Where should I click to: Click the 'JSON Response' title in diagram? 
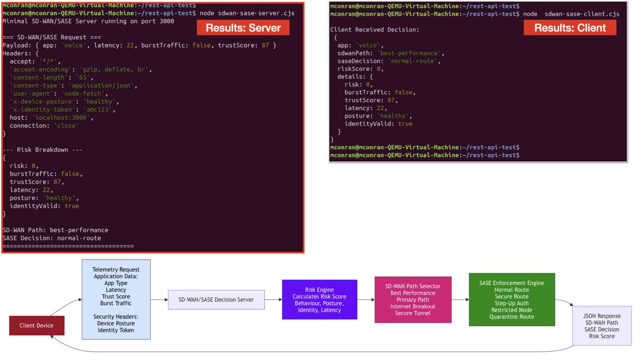(x=602, y=316)
